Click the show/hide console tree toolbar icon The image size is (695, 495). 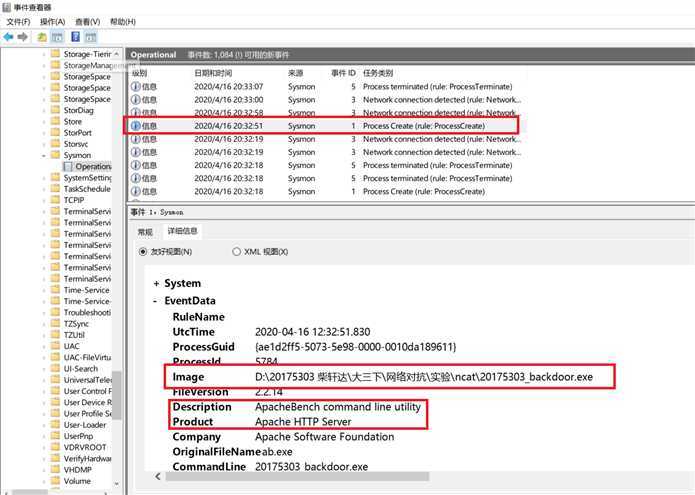[57, 37]
